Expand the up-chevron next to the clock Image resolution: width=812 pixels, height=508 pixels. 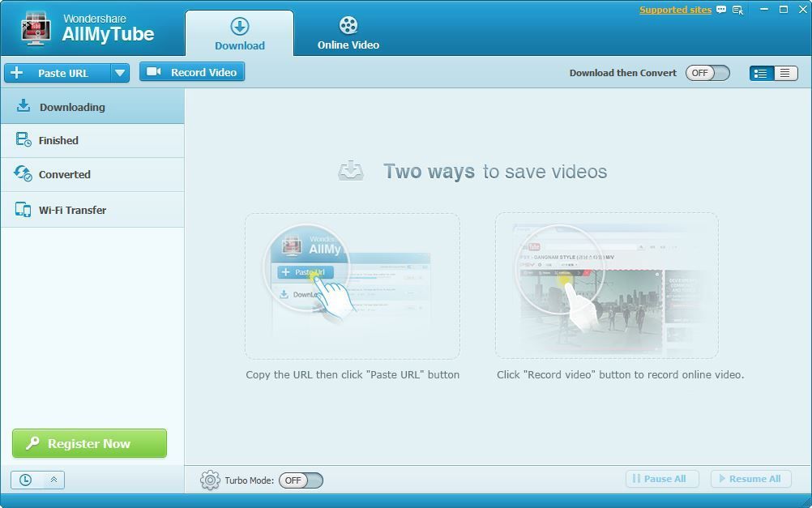pos(53,480)
